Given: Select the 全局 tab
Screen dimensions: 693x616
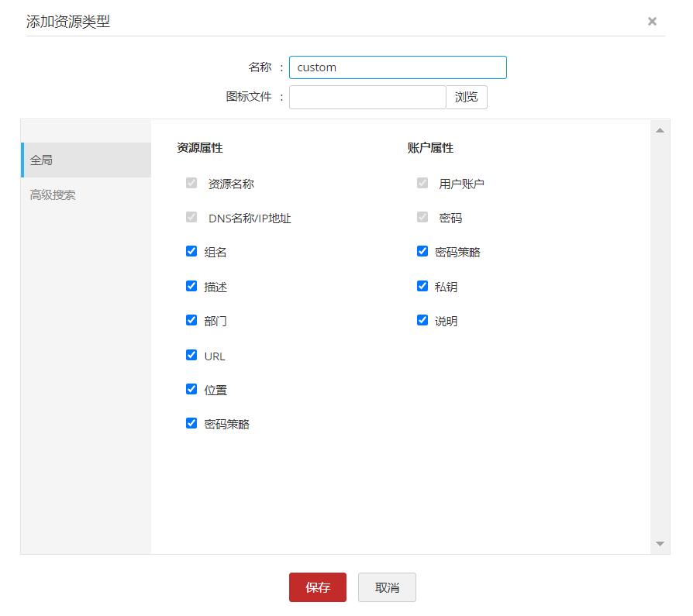Looking at the screenshot, I should (86, 160).
